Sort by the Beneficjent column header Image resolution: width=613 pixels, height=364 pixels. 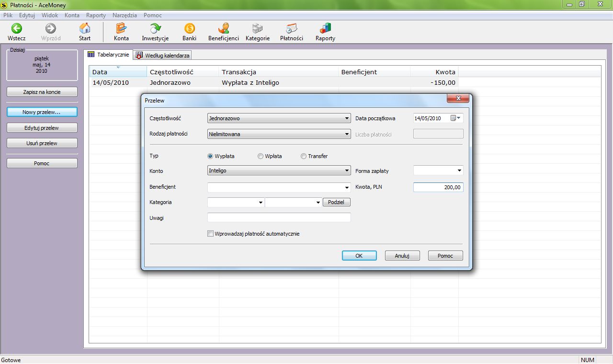375,72
